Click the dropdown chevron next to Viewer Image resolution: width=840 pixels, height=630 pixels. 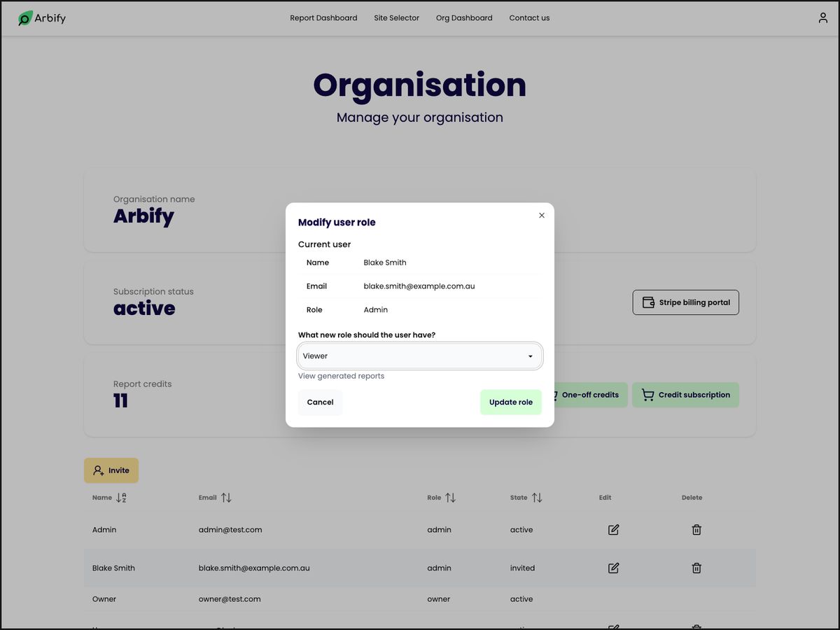[530, 356]
